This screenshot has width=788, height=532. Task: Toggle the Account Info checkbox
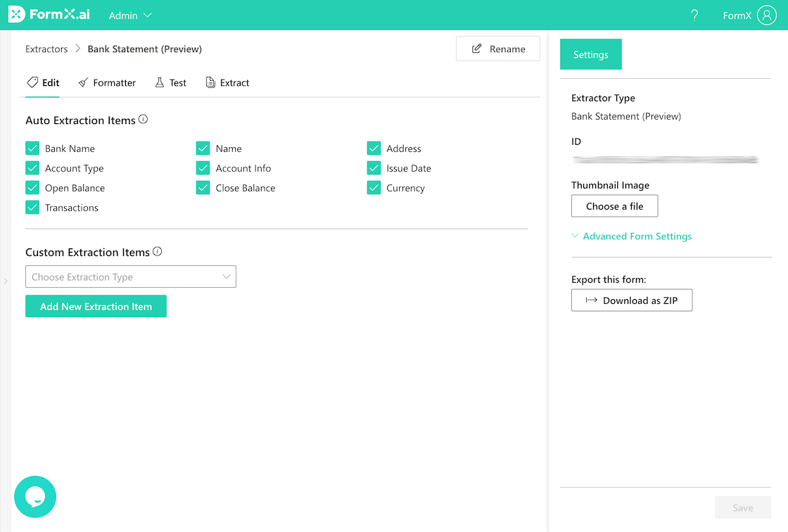point(203,167)
